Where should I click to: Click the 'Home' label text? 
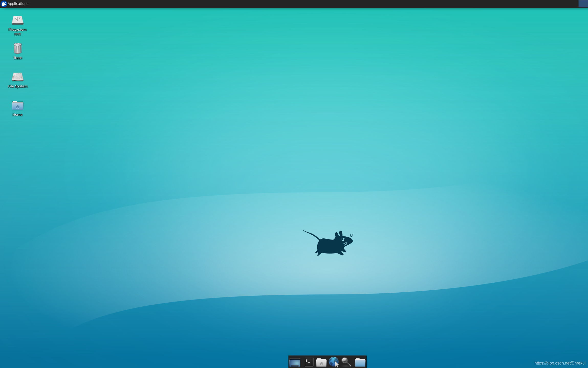(17, 115)
